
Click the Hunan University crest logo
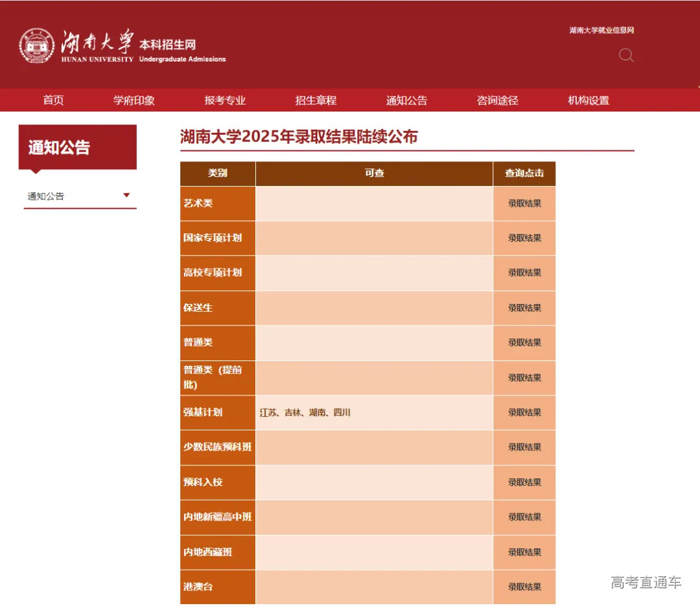36,46
